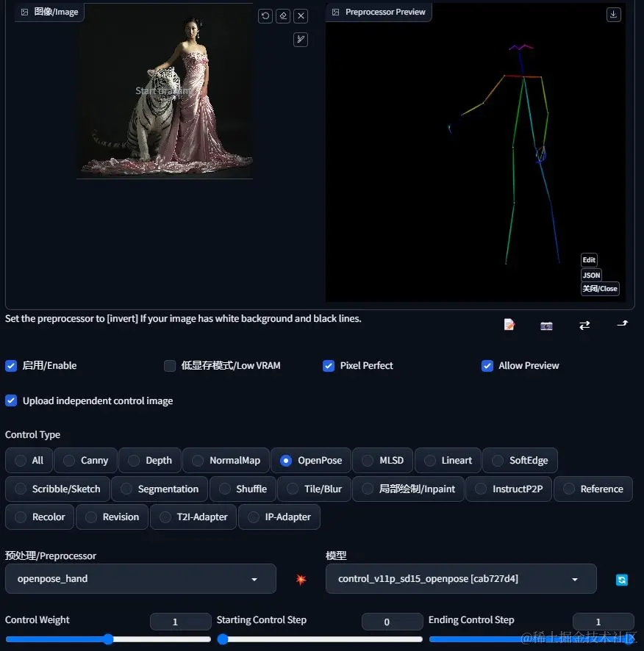Click the Control Weight value field

tap(180, 622)
